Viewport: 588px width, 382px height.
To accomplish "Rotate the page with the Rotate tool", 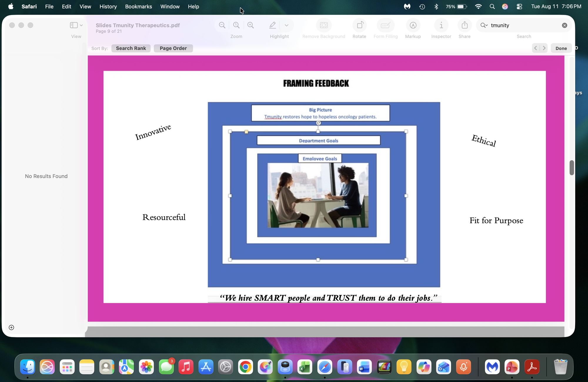I will (x=360, y=25).
